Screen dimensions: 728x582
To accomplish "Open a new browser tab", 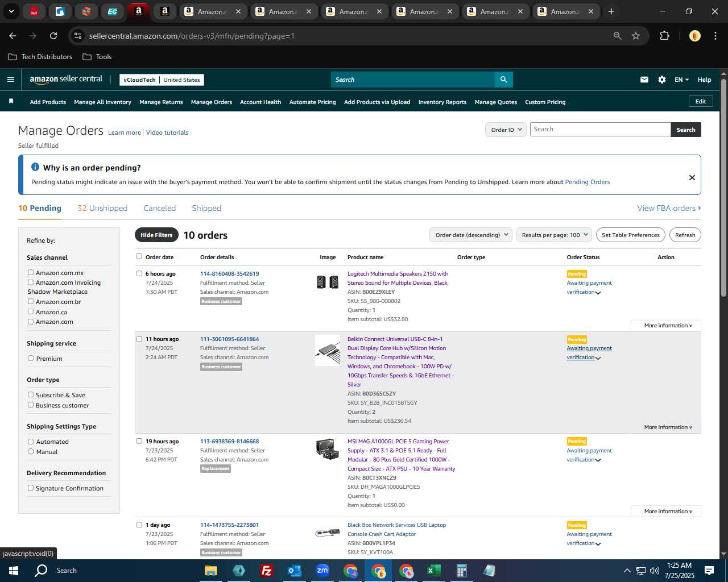I will tap(611, 11).
